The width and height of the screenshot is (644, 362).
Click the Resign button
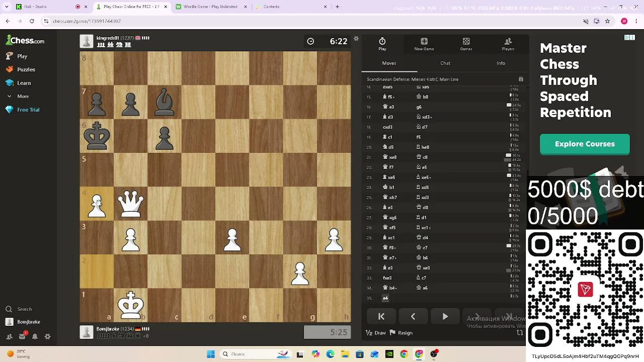[401, 333]
